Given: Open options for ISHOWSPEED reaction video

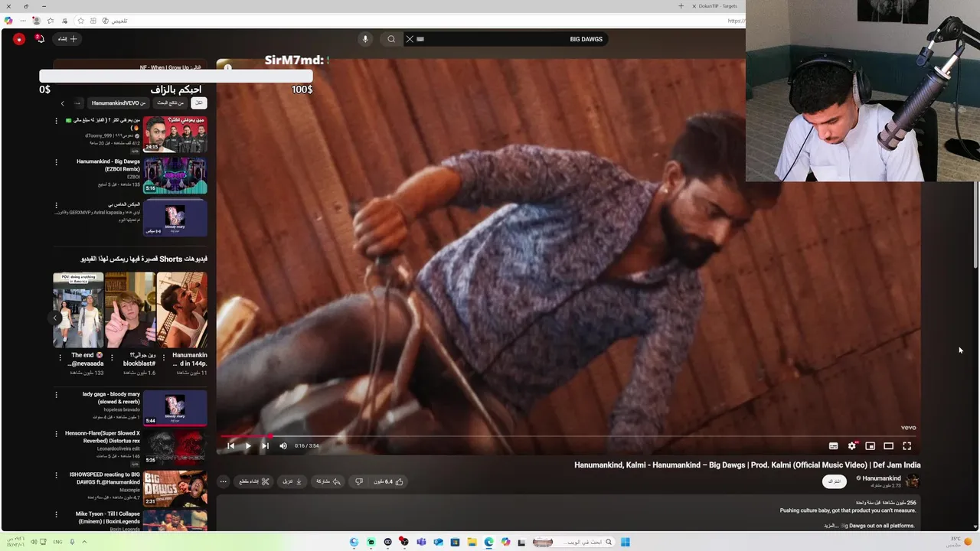Looking at the screenshot, I should [x=56, y=475].
